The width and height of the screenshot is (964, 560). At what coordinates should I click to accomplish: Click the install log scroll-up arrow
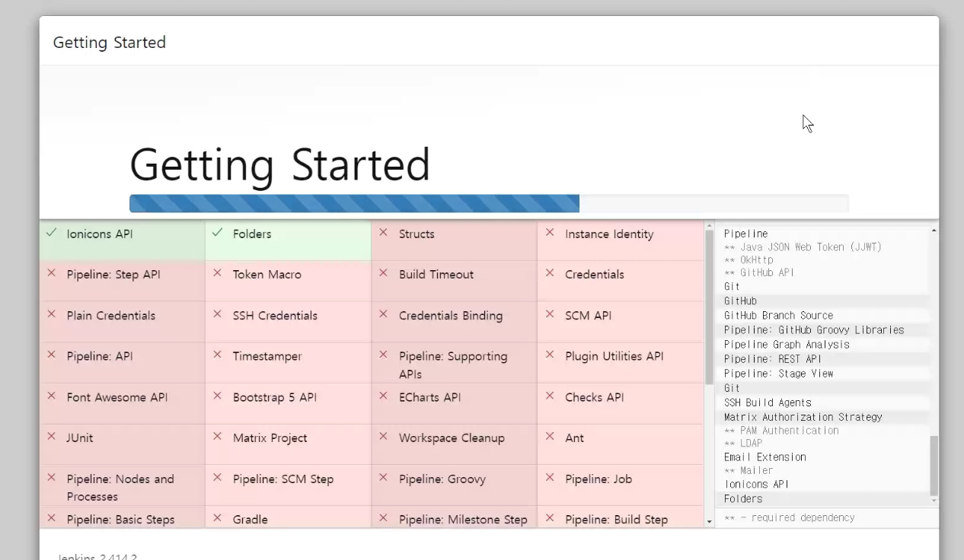click(934, 230)
